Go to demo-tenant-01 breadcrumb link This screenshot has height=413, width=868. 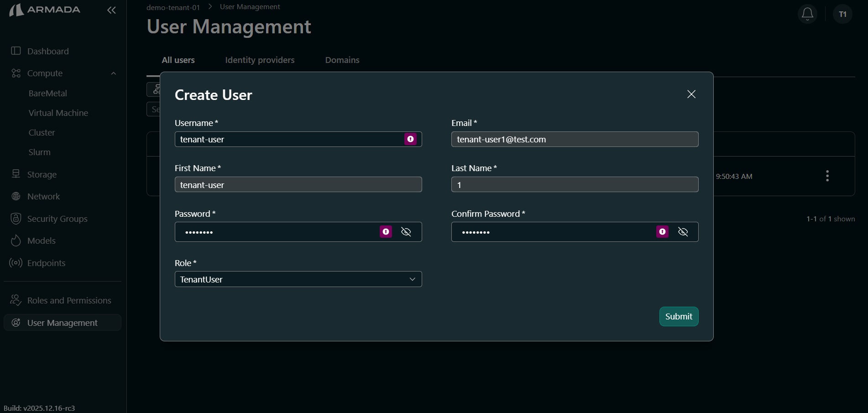tap(173, 7)
